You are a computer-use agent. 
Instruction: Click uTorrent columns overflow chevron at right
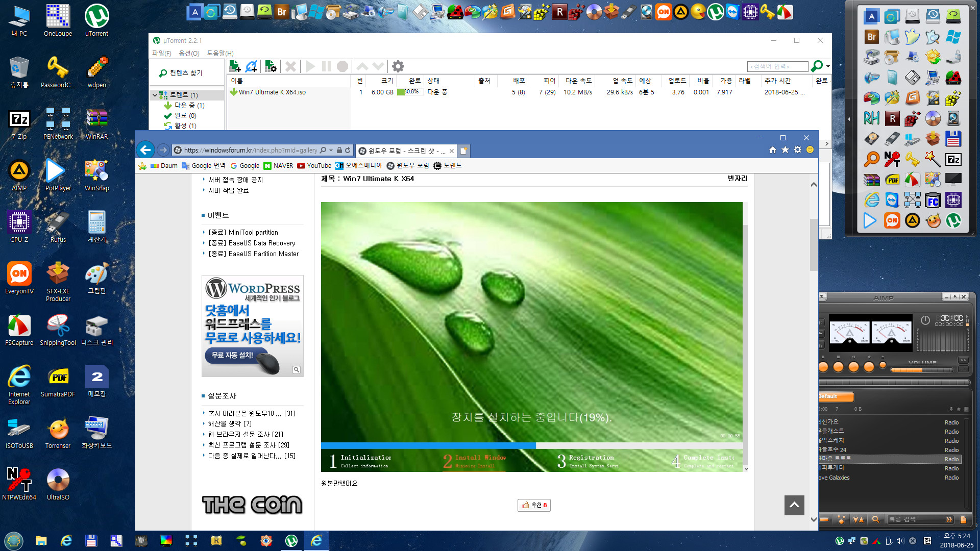pos(827,144)
